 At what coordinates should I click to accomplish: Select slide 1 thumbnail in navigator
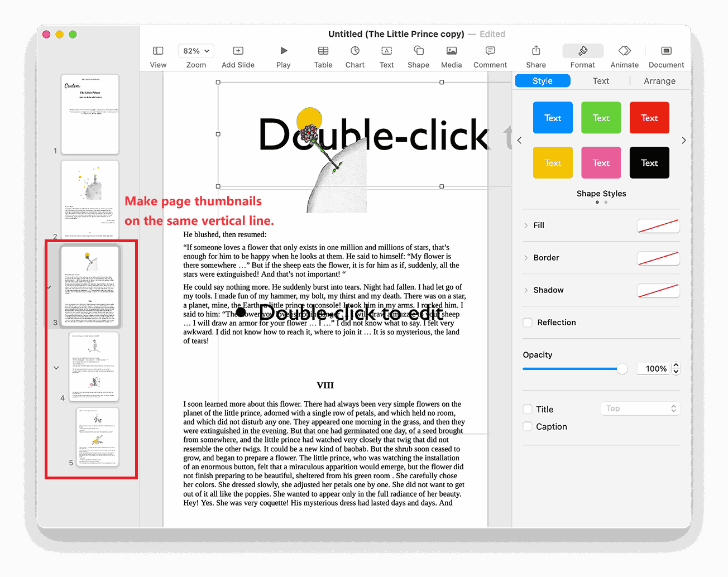coord(90,114)
